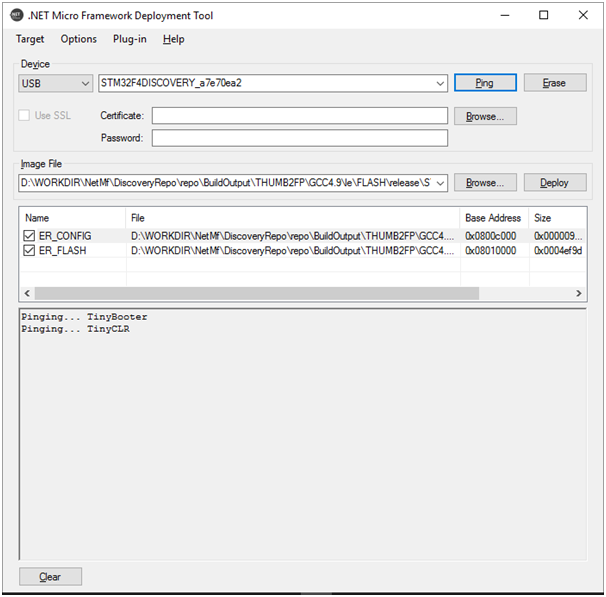
Task: Click the Clear button
Action: coord(50,577)
